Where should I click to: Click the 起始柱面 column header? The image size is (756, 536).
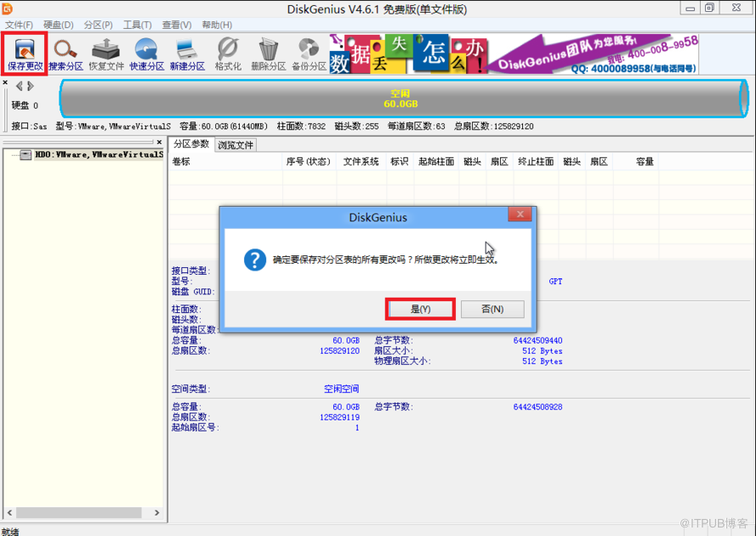tap(436, 162)
